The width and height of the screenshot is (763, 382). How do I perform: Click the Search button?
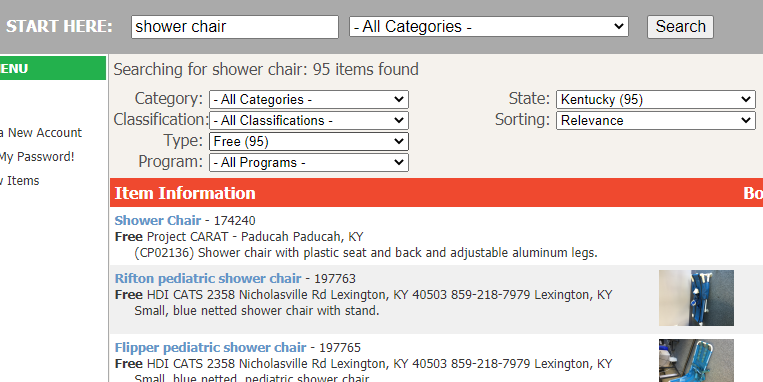(680, 27)
